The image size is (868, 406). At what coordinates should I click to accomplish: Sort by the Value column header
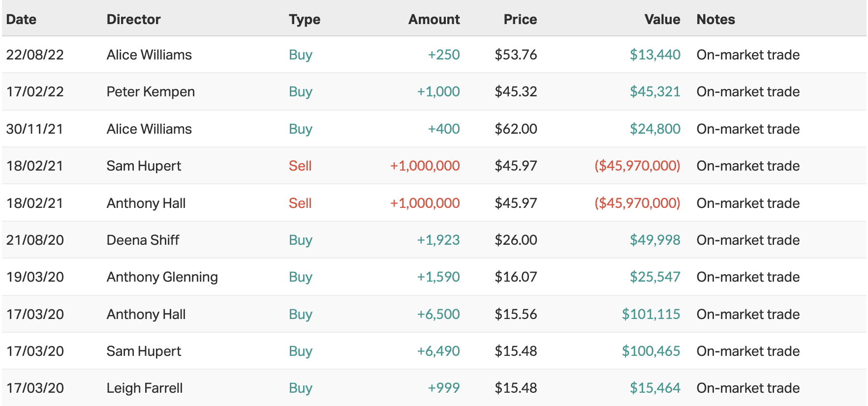click(x=662, y=19)
